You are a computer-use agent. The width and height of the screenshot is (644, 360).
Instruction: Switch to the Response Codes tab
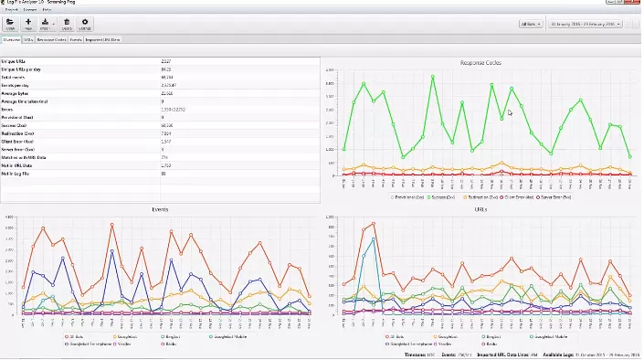tap(51, 40)
